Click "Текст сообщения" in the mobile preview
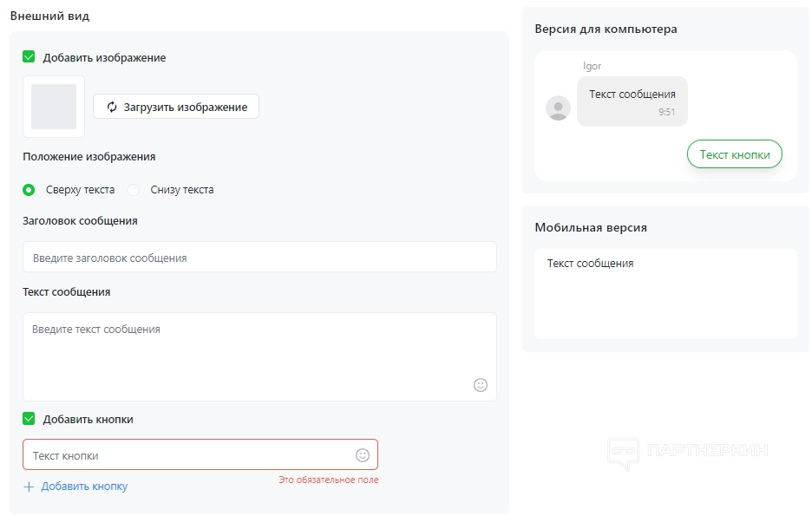Viewport: 812px width, 516px height. [590, 264]
